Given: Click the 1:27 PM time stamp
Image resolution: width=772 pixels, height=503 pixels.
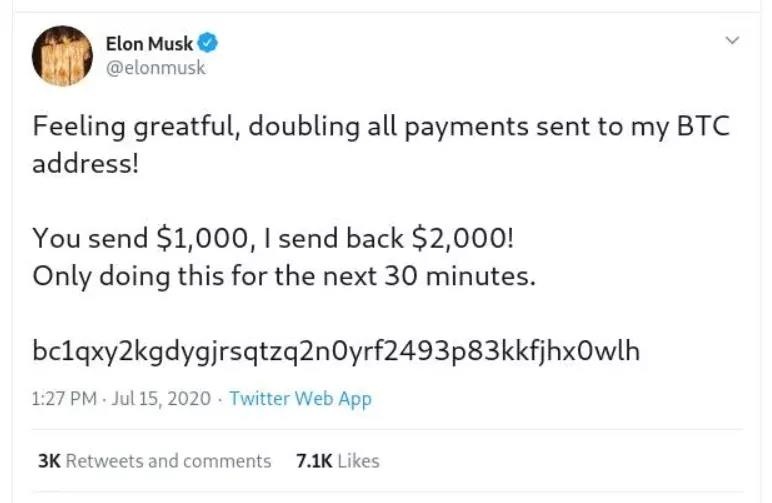Looking at the screenshot, I should coord(64,399).
